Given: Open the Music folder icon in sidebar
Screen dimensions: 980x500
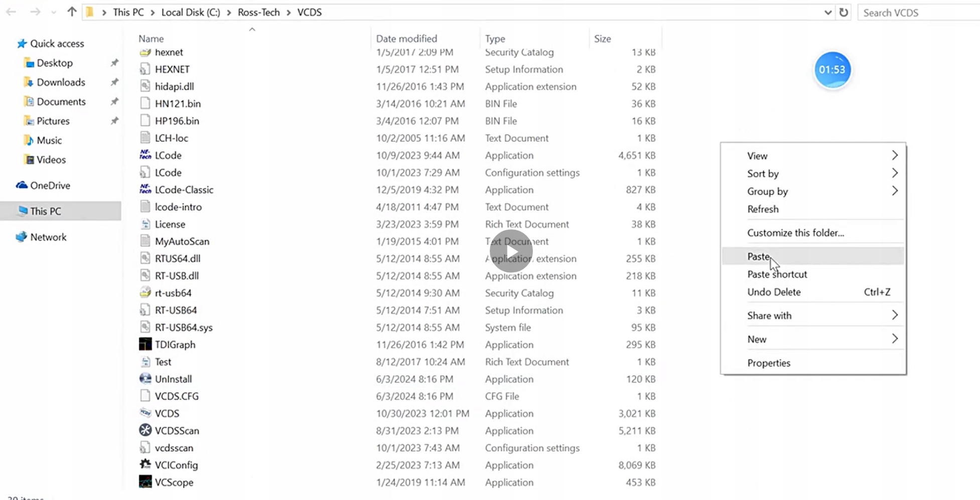Looking at the screenshot, I should click(x=29, y=140).
